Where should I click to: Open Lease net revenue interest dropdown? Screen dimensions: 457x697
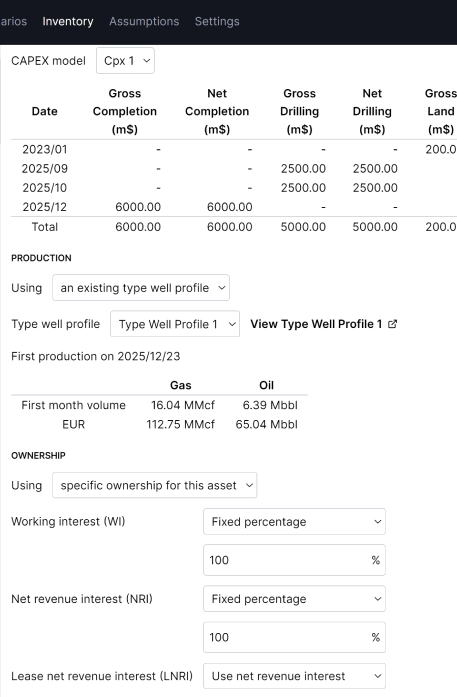click(294, 676)
